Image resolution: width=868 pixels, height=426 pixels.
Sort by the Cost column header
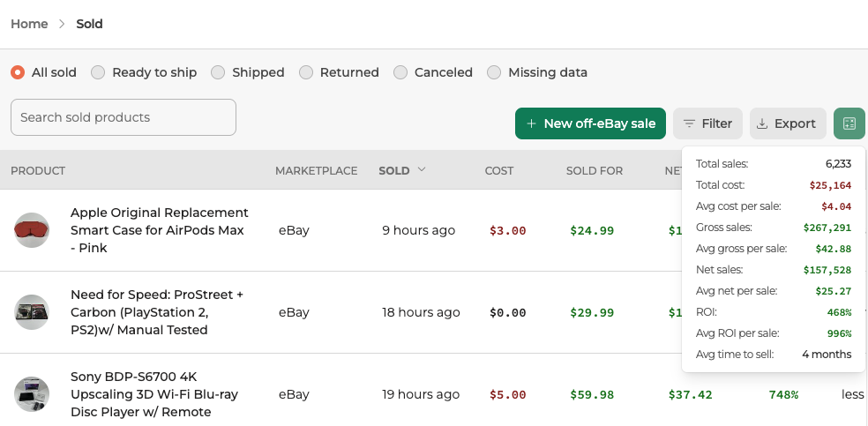point(498,170)
